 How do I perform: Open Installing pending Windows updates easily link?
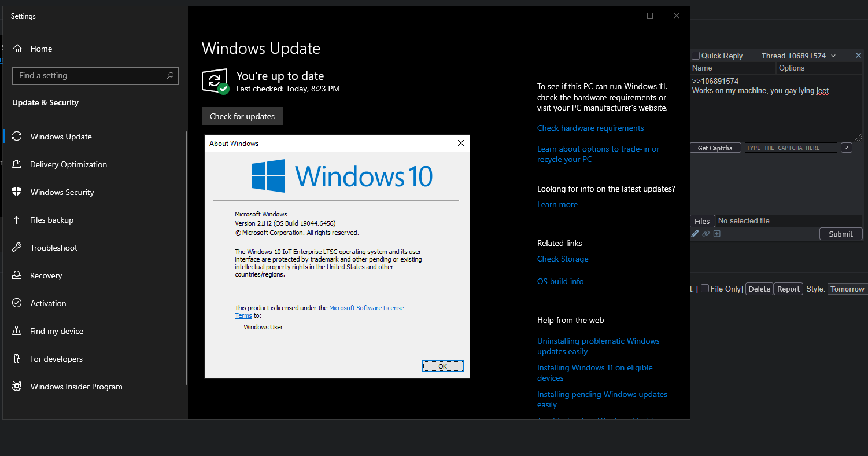(x=602, y=399)
